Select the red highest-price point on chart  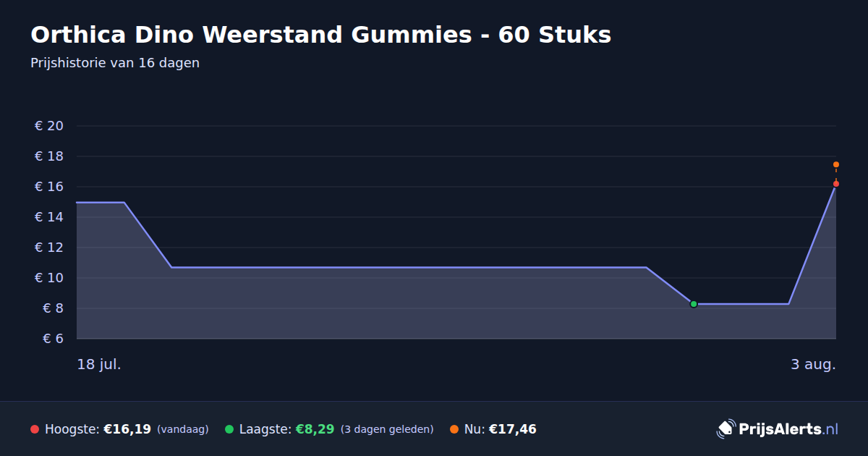[836, 184]
